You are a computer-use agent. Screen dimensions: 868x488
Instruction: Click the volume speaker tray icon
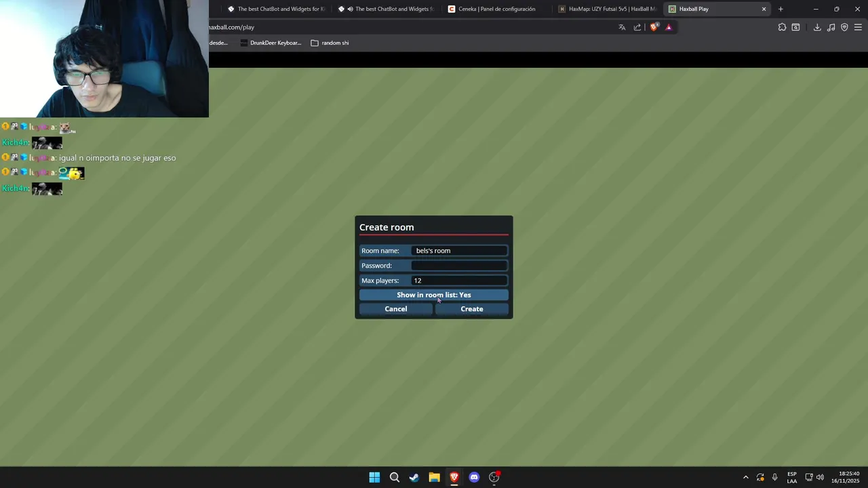[820, 477]
